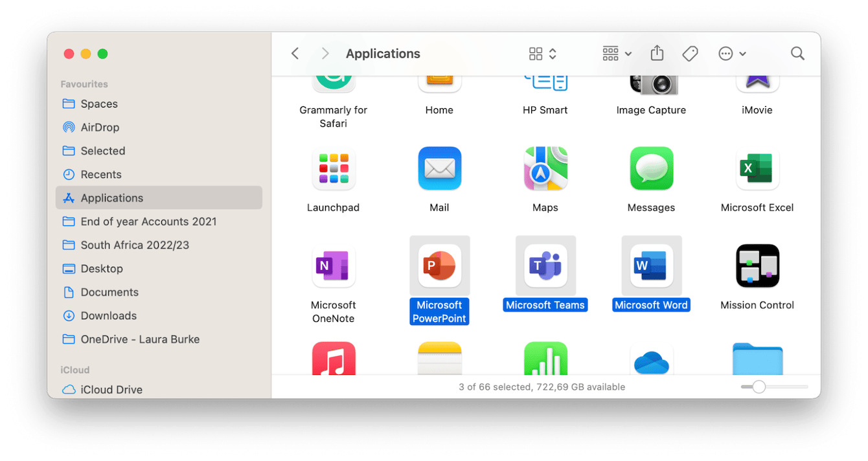Screen dimensions: 868x461
Task: Click the Applications window title
Action: [x=383, y=54]
